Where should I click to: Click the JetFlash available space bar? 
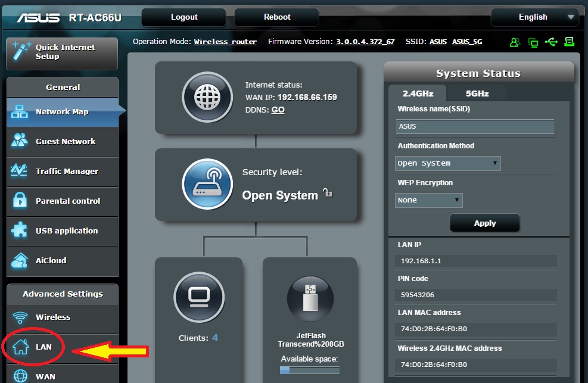click(x=310, y=370)
